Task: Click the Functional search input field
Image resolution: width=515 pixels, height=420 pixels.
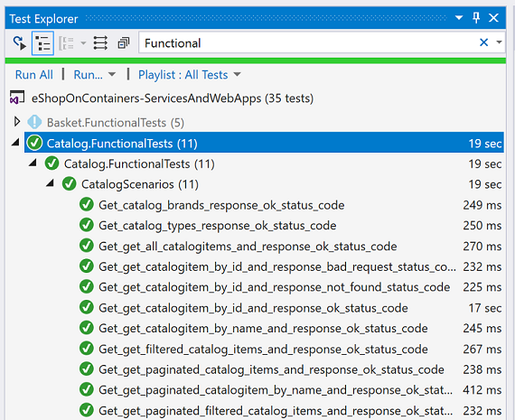Action: click(x=308, y=42)
